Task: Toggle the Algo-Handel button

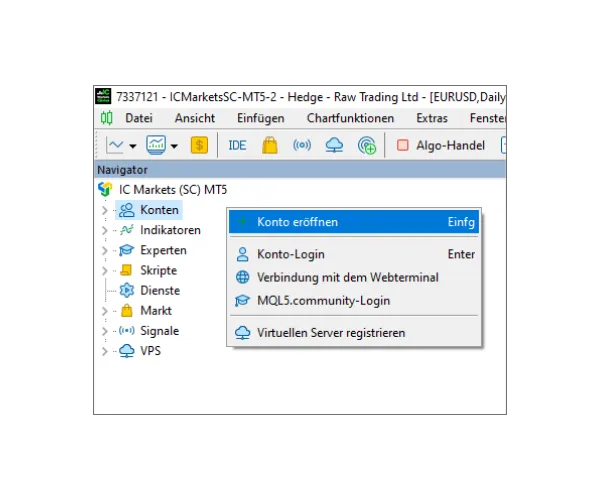Action: pyautogui.click(x=440, y=145)
